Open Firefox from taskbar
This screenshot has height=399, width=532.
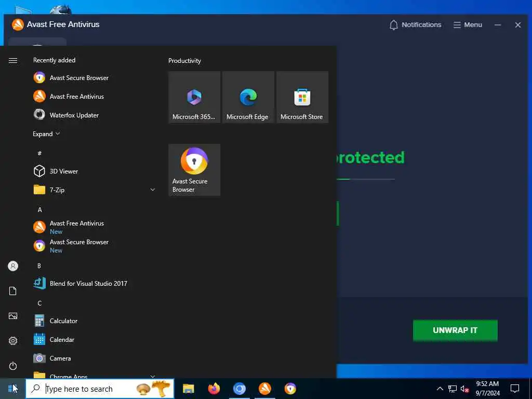click(214, 389)
